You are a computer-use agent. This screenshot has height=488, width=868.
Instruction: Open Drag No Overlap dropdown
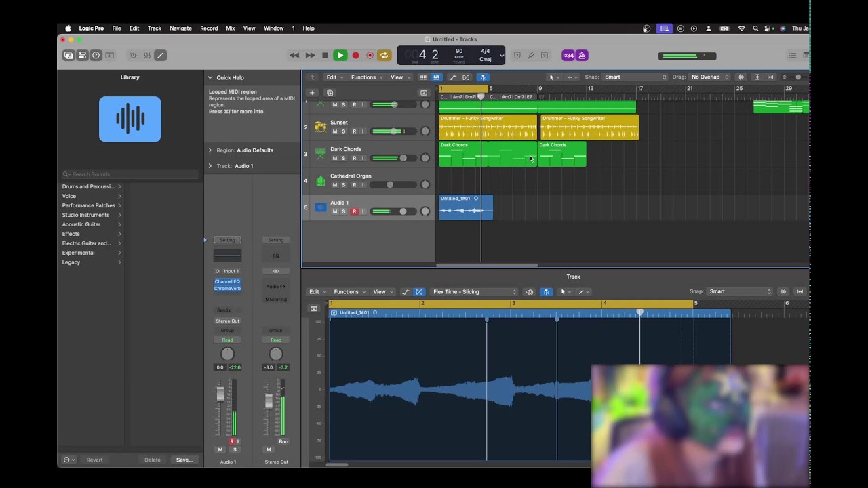pos(710,77)
